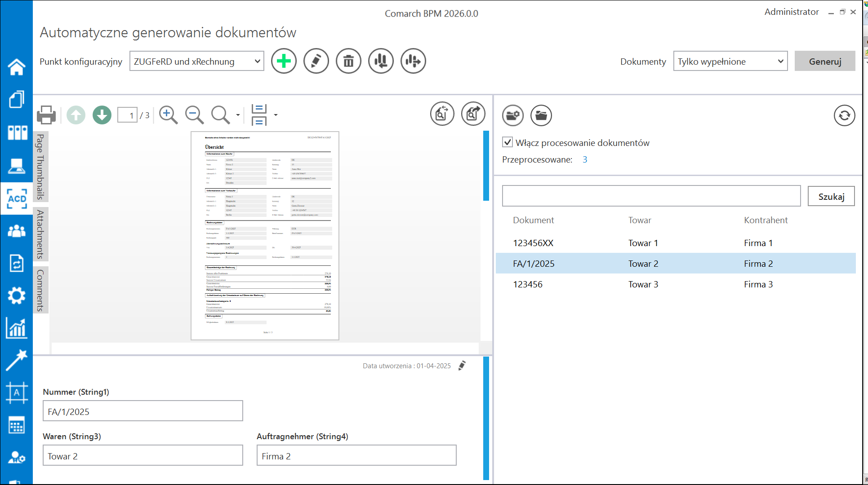Click the blue vertical preview scrollbar
The width and height of the screenshot is (868, 485).
tap(486, 166)
